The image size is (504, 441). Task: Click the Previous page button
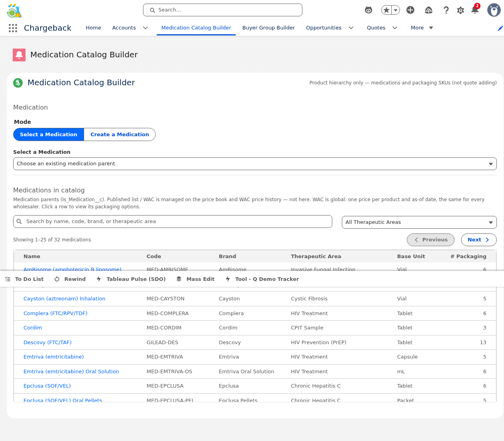[x=431, y=240]
